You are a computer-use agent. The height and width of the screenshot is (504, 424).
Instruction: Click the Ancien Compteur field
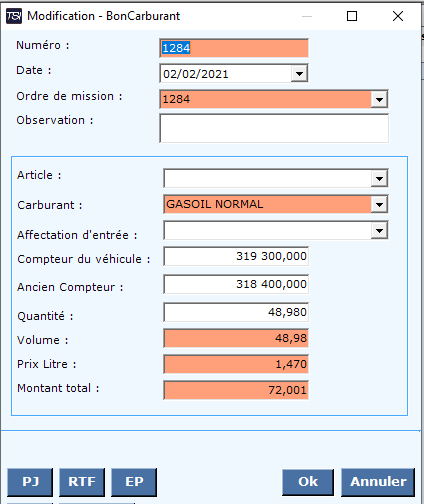236,284
